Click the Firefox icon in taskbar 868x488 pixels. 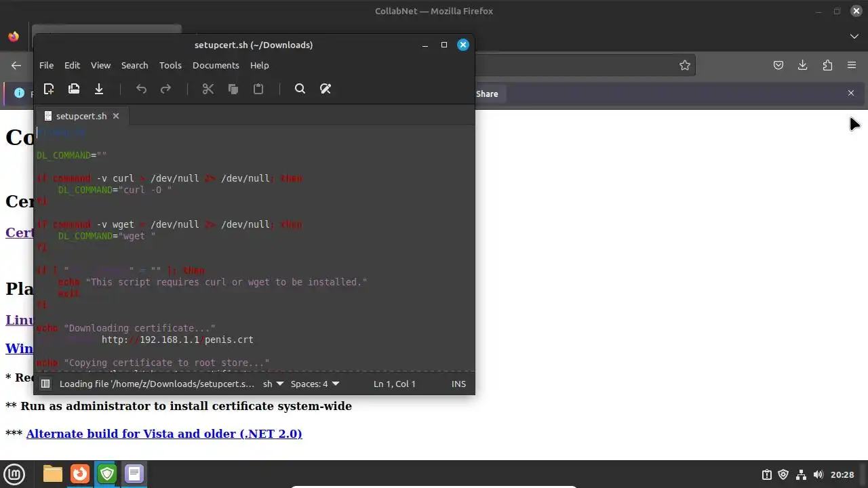coord(80,474)
